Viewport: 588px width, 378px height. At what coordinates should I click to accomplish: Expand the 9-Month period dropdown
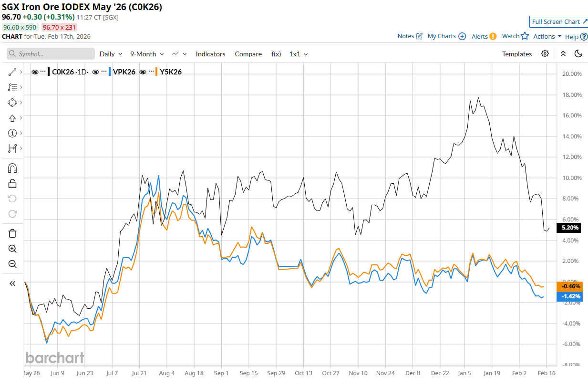(x=147, y=54)
